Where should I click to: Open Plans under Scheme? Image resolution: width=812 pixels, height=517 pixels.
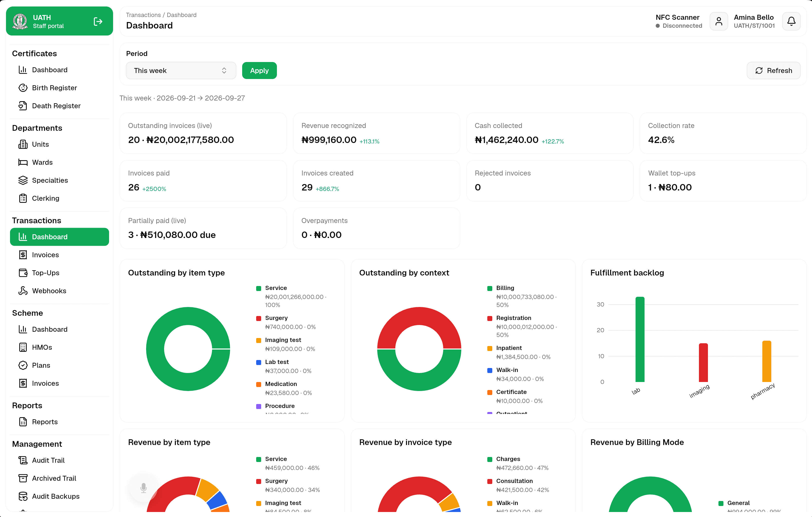tap(59, 365)
